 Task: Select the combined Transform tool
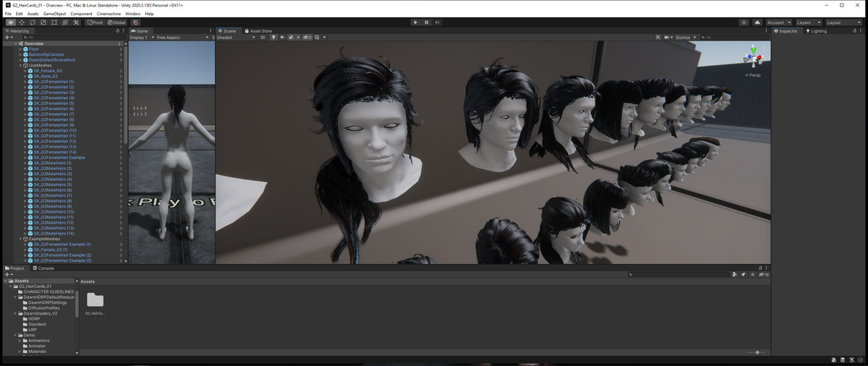coord(65,22)
